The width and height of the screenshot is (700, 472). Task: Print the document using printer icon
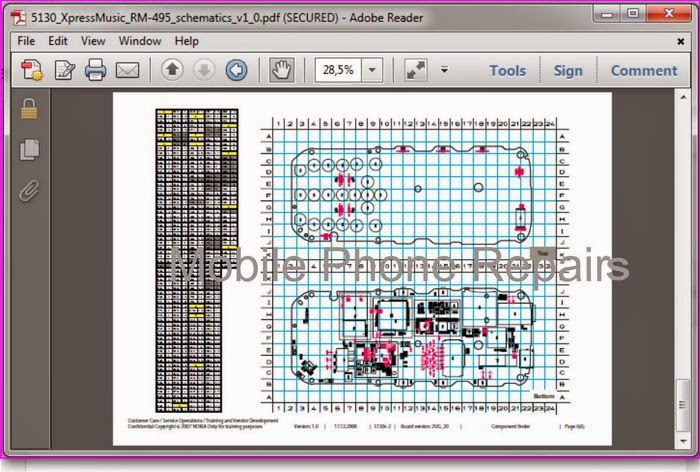pyautogui.click(x=96, y=70)
